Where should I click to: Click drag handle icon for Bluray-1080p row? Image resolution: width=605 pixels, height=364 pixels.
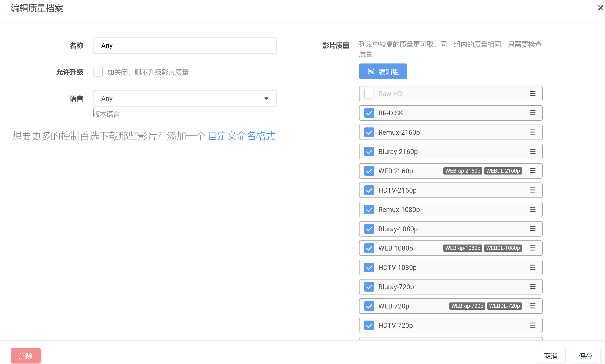(532, 229)
